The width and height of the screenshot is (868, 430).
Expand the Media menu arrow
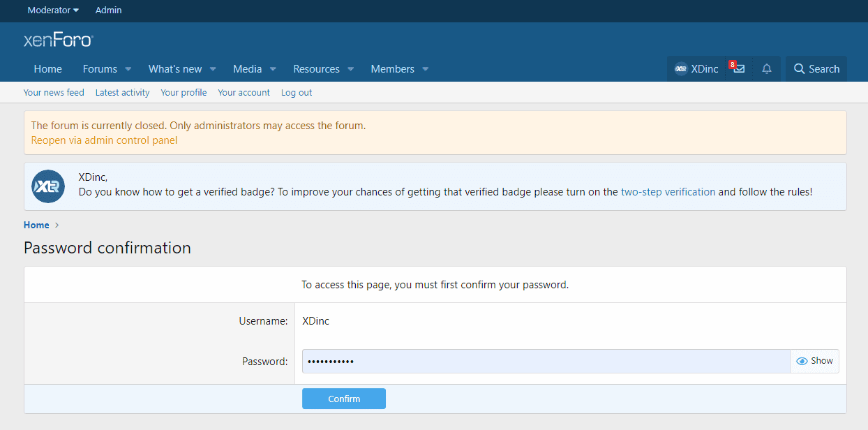tap(273, 69)
